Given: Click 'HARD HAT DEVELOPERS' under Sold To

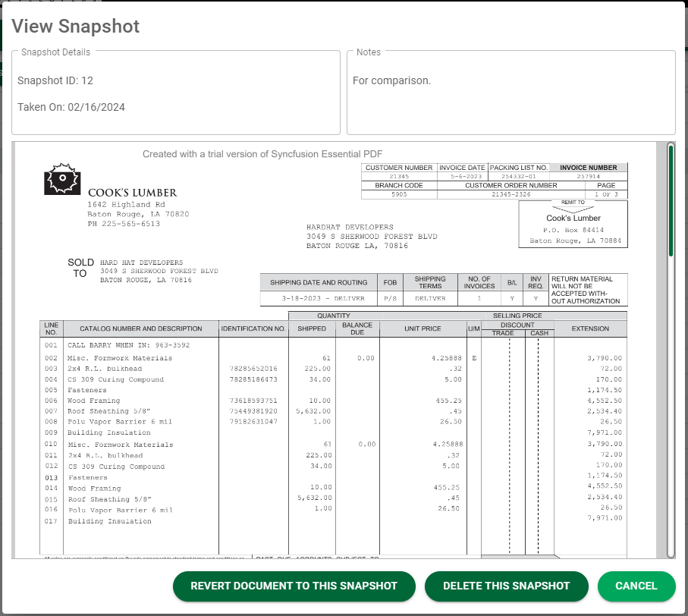Looking at the screenshot, I should pyautogui.click(x=141, y=262).
